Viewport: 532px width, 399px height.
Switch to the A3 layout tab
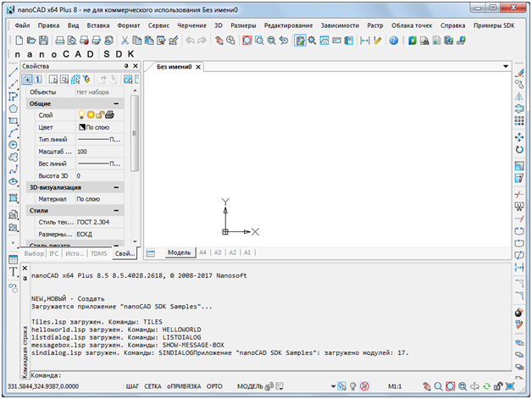tap(218, 252)
